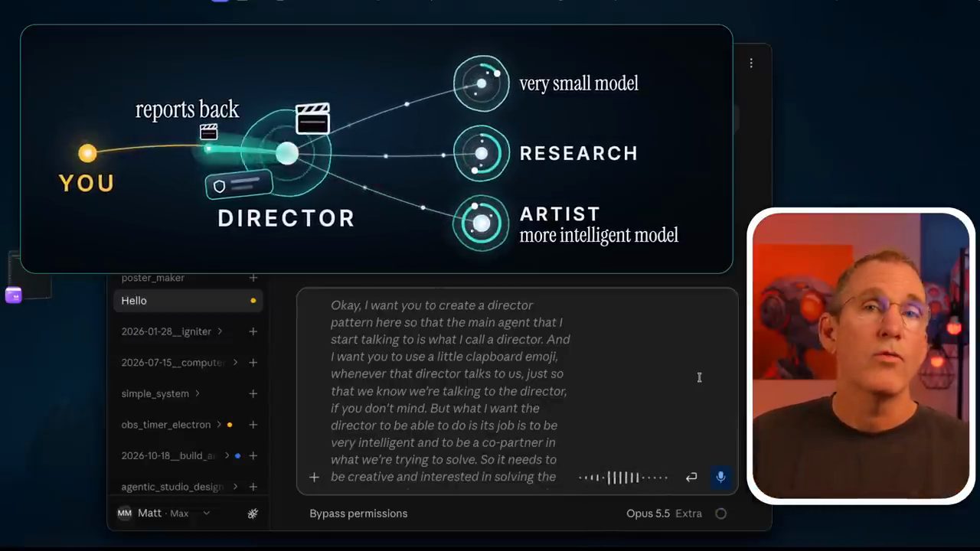980x551 pixels.
Task: Expand the 2026-01-28__igniter project chevron
Action: pos(220,331)
